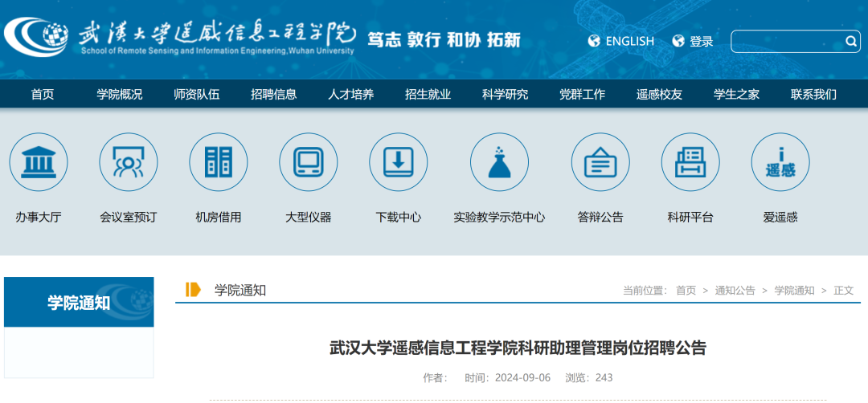Open the 大型仪器 monitor icon
868x403 pixels.
309,162
